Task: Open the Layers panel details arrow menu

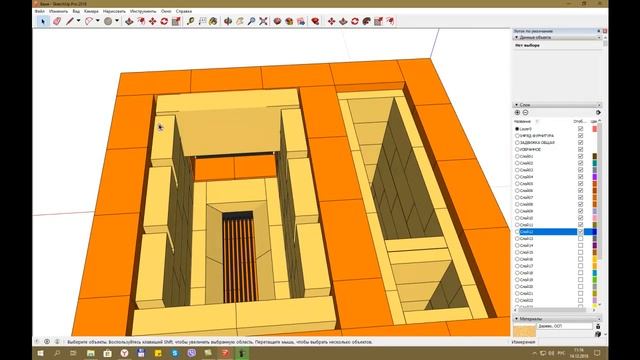Action: pos(598,112)
